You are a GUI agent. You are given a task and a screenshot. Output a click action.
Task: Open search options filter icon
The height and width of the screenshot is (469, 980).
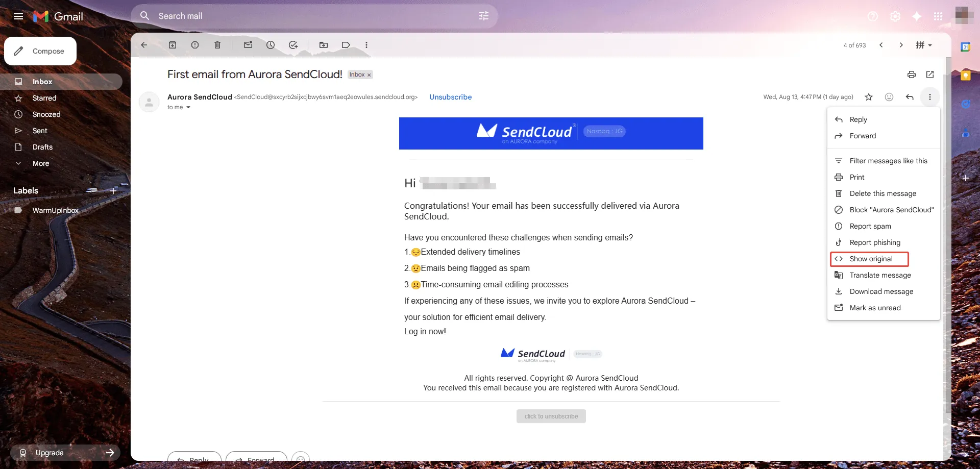pos(484,16)
